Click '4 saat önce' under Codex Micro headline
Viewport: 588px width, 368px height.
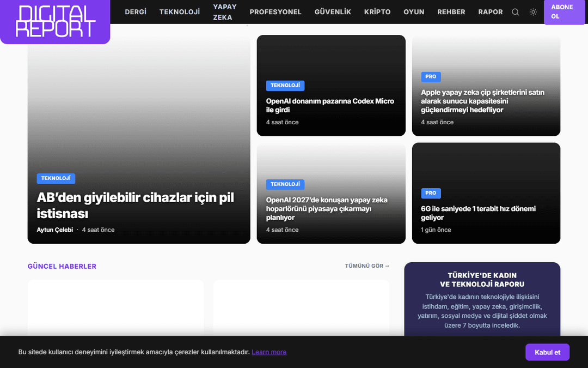(283, 122)
